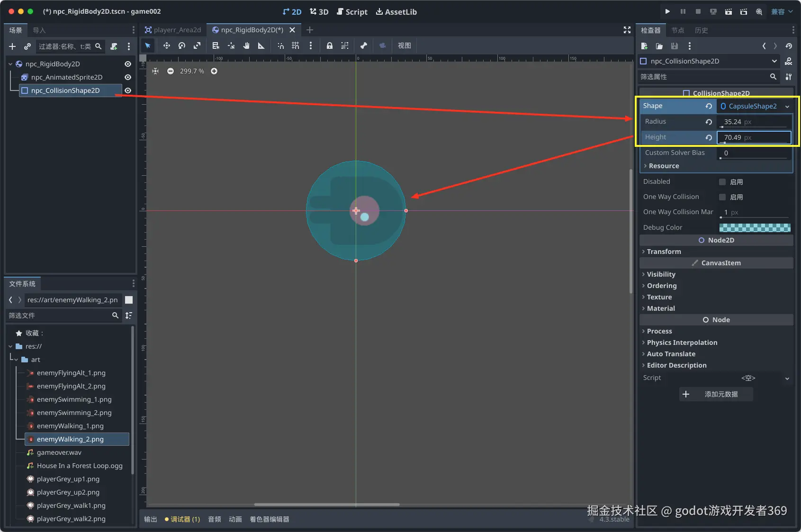Screen dimensions: 801x532
Task: Click the zoom in plus button
Action: 214,71
